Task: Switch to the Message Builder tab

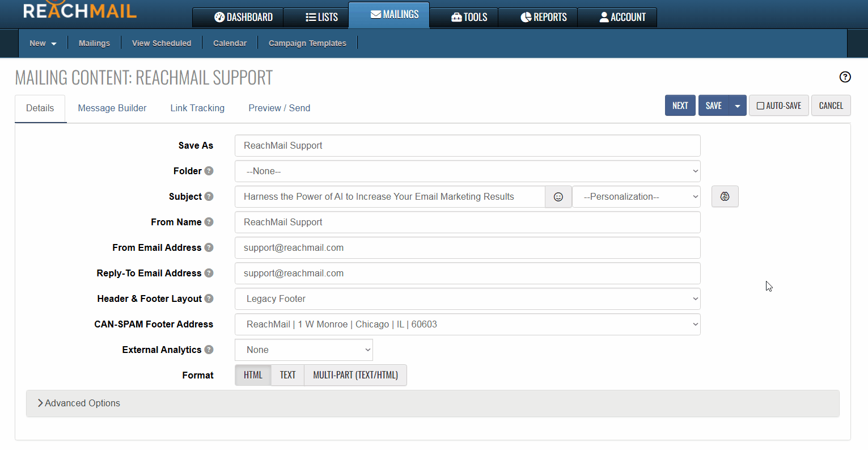Action: (112, 108)
